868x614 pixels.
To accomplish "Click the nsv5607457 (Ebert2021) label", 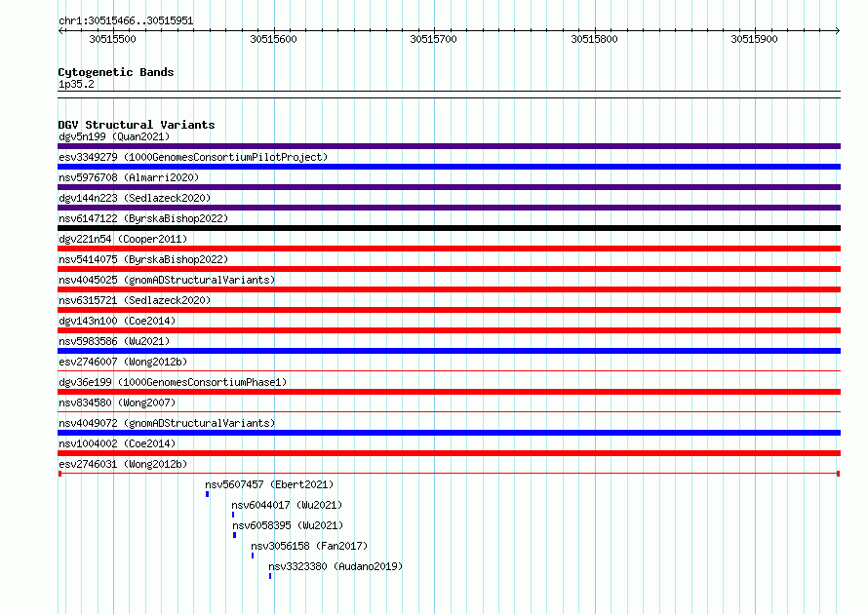I will [269, 484].
